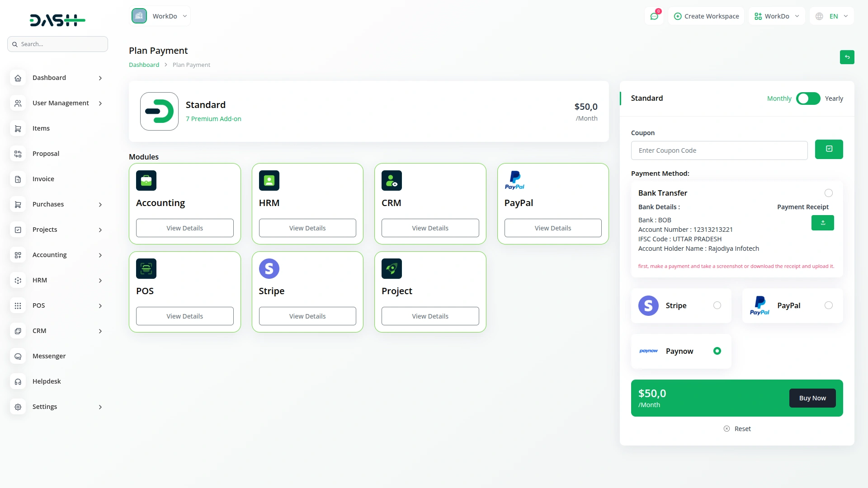Click the coupon apply icon beside the coupon field
The image size is (868, 488).
(829, 149)
